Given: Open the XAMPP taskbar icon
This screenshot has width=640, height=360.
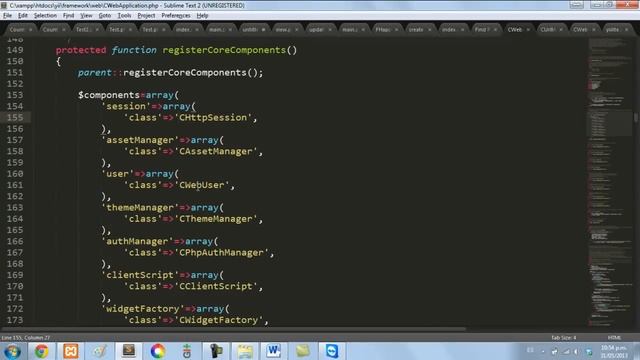Looking at the screenshot, I should click(71, 351).
